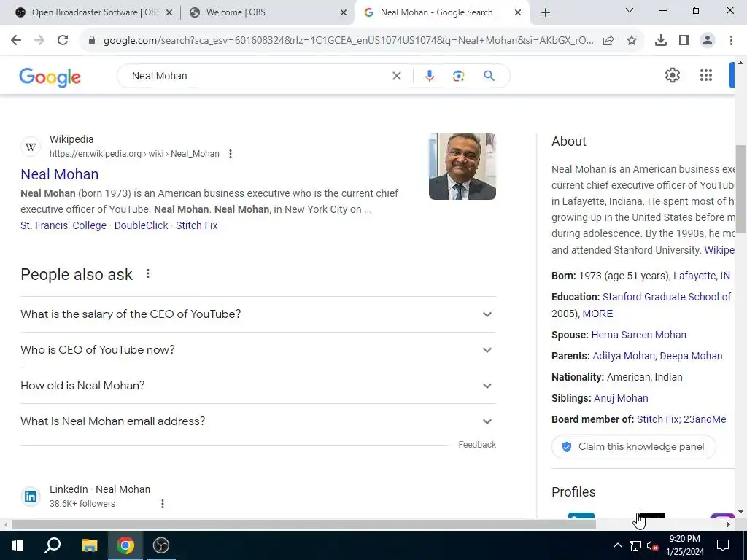Click the horizontal scrollbar right arrow
This screenshot has height=560, width=747.
coord(728,524)
